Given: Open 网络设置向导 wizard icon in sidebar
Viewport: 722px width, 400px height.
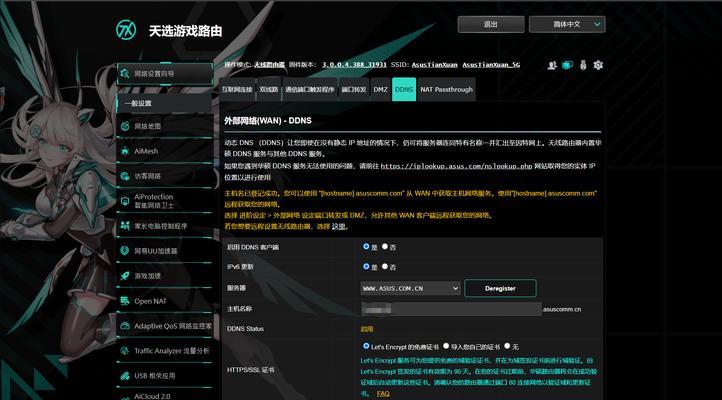Looking at the screenshot, I should pyautogui.click(x=125, y=73).
